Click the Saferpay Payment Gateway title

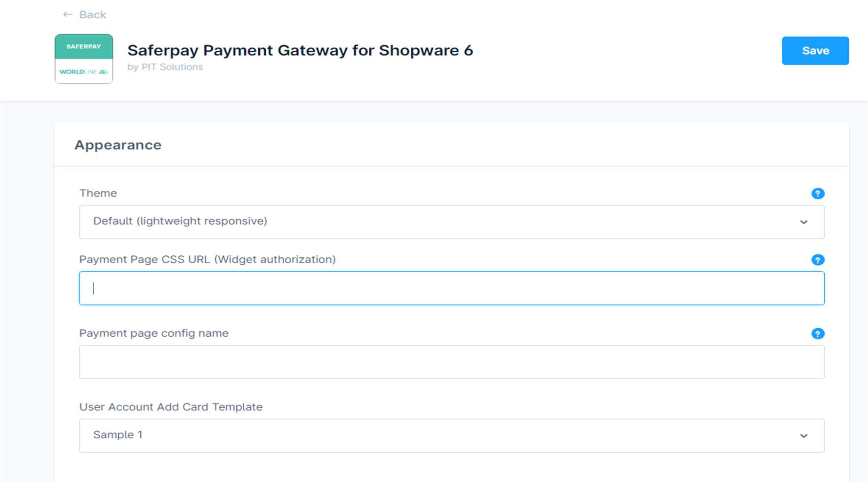pos(300,50)
